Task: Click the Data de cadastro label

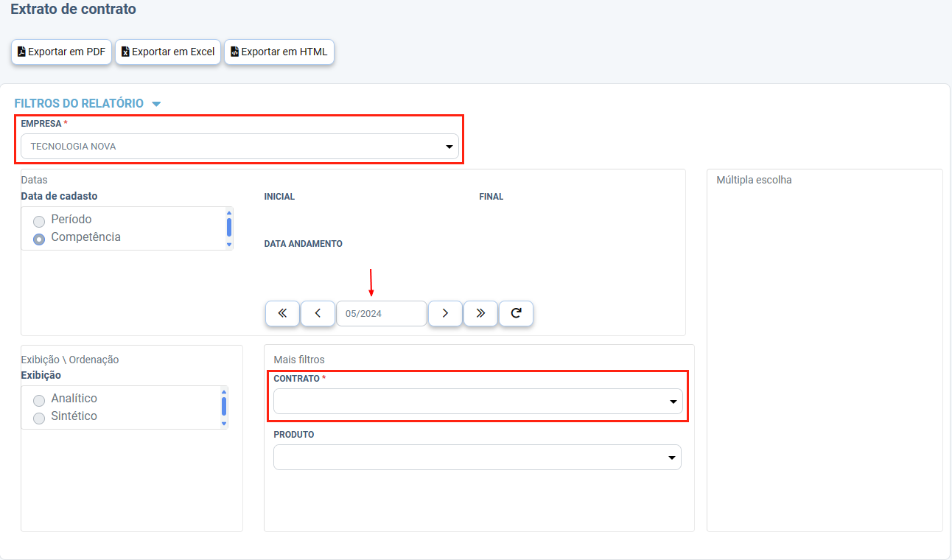Action: tap(59, 196)
